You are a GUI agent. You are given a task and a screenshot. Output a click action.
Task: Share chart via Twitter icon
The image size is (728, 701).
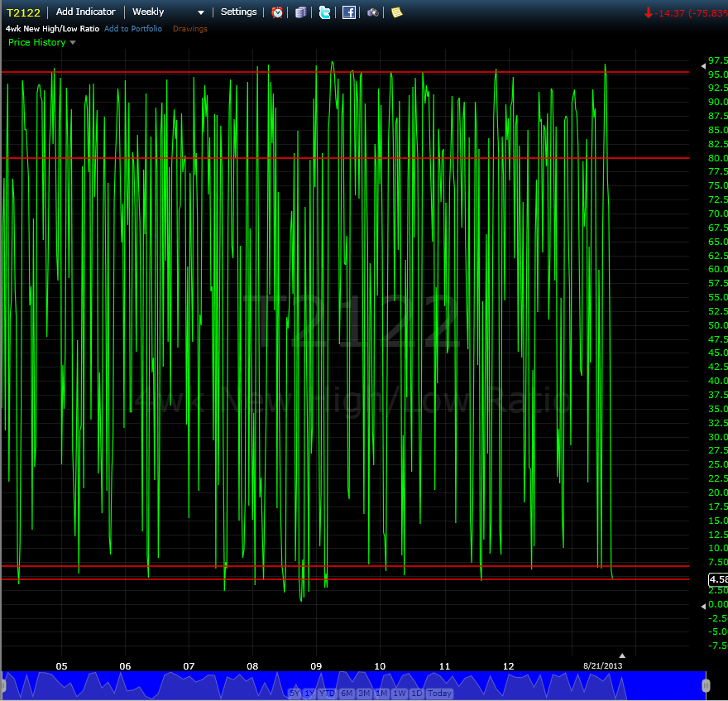325,12
